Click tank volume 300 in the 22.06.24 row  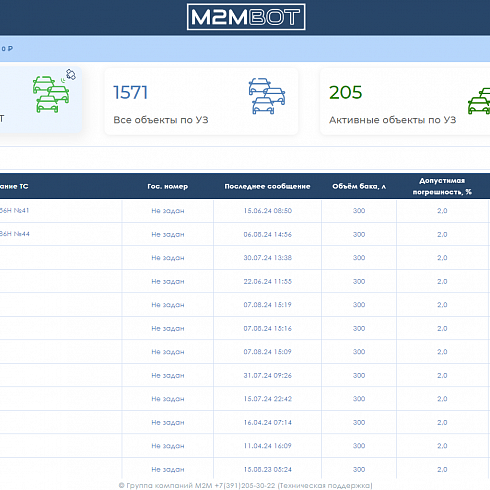(359, 281)
